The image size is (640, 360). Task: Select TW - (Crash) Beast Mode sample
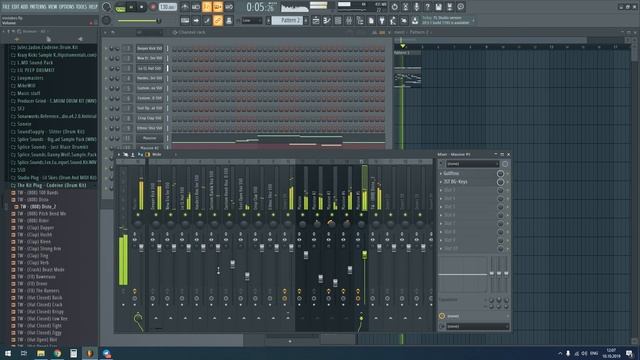(x=41, y=270)
